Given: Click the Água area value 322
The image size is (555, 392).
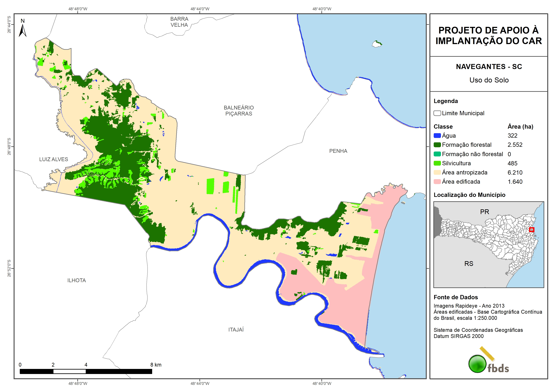Looking at the screenshot, I should pos(512,136).
